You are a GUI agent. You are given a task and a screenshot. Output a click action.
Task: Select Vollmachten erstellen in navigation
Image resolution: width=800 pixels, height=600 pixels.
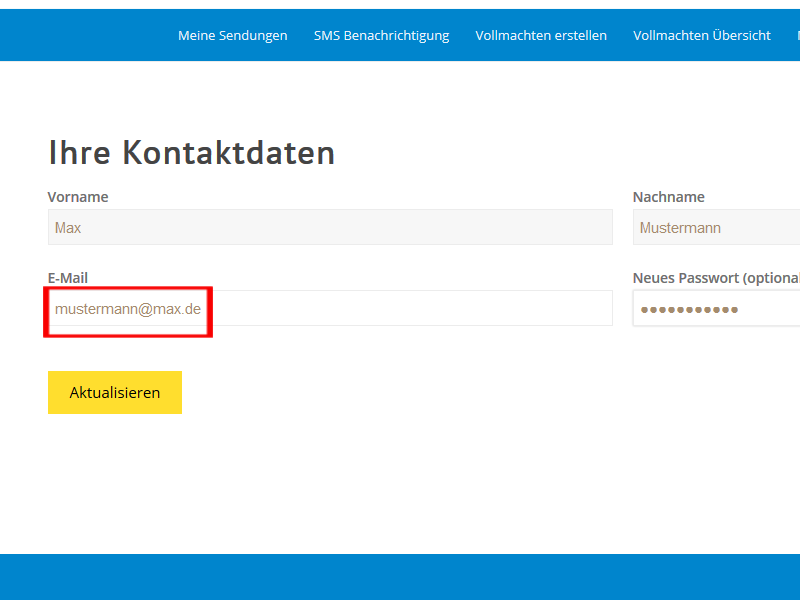click(x=541, y=35)
